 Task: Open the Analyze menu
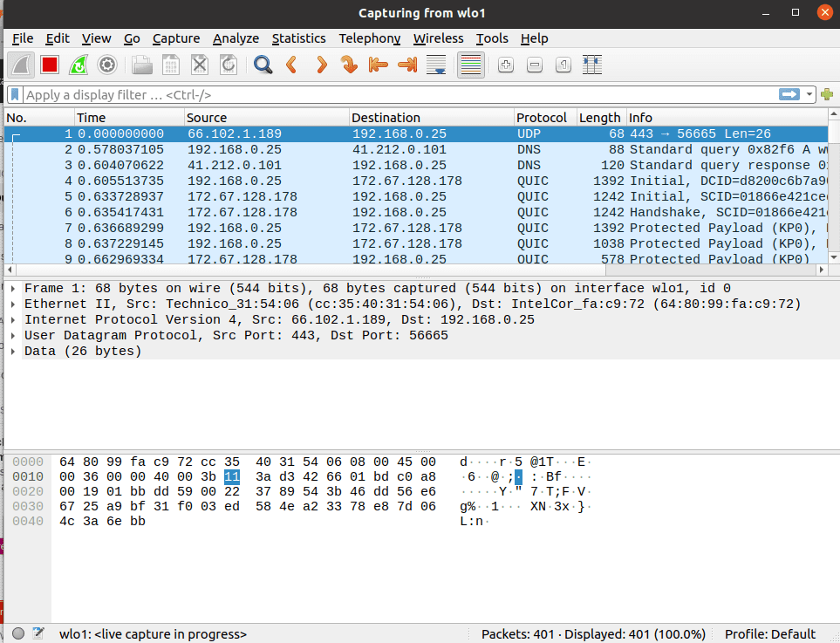coord(236,38)
